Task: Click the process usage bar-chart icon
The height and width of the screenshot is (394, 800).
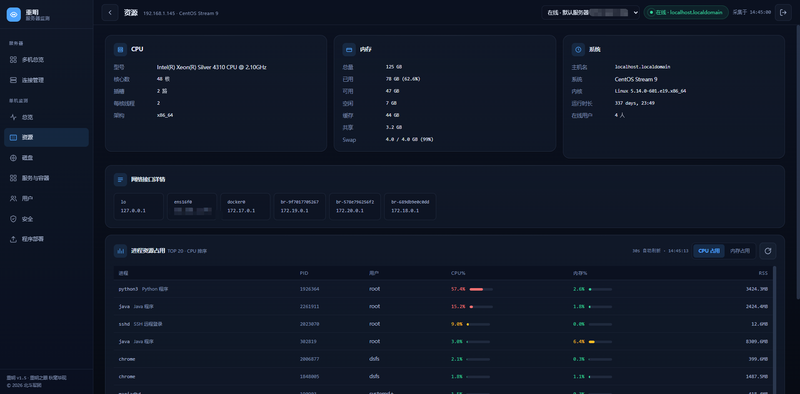Action: (x=120, y=251)
